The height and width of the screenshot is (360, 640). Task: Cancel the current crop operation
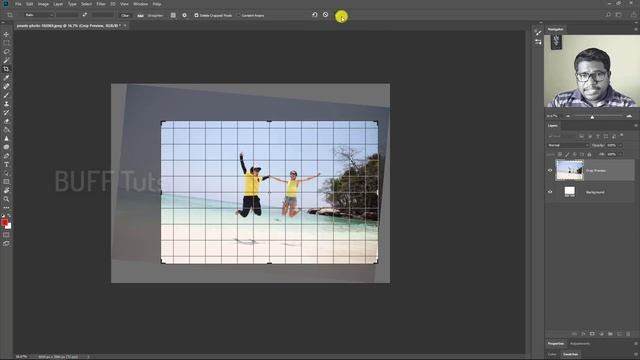(x=325, y=15)
